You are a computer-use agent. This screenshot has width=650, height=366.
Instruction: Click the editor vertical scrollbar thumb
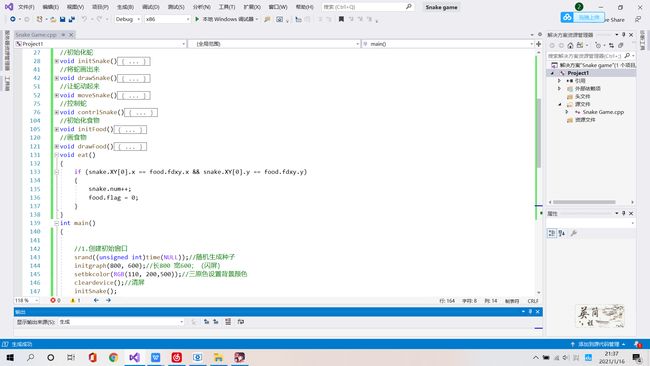click(x=539, y=133)
